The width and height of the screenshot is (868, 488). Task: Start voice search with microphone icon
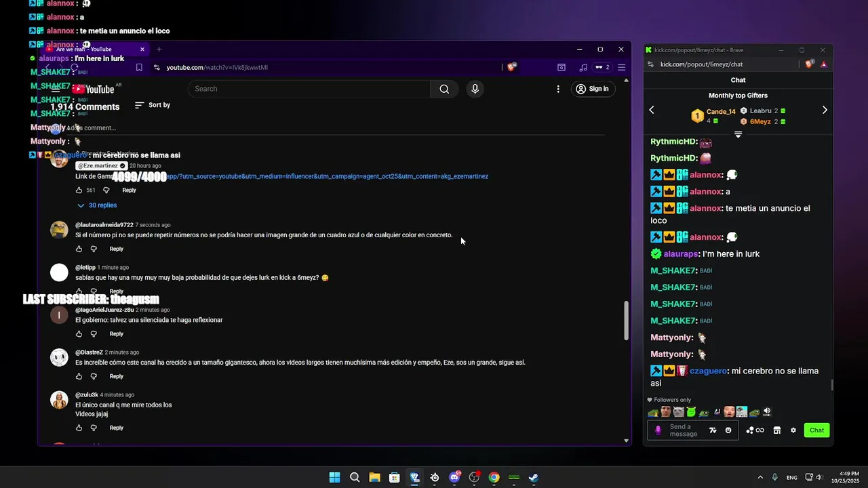tap(475, 89)
